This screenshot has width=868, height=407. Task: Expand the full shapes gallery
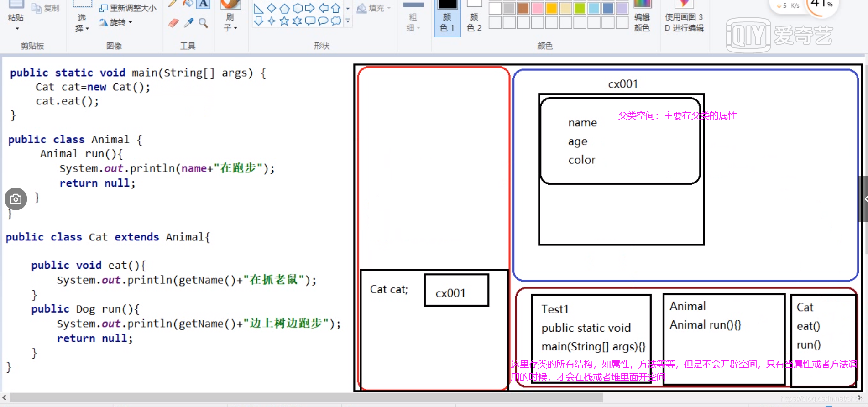(x=348, y=21)
